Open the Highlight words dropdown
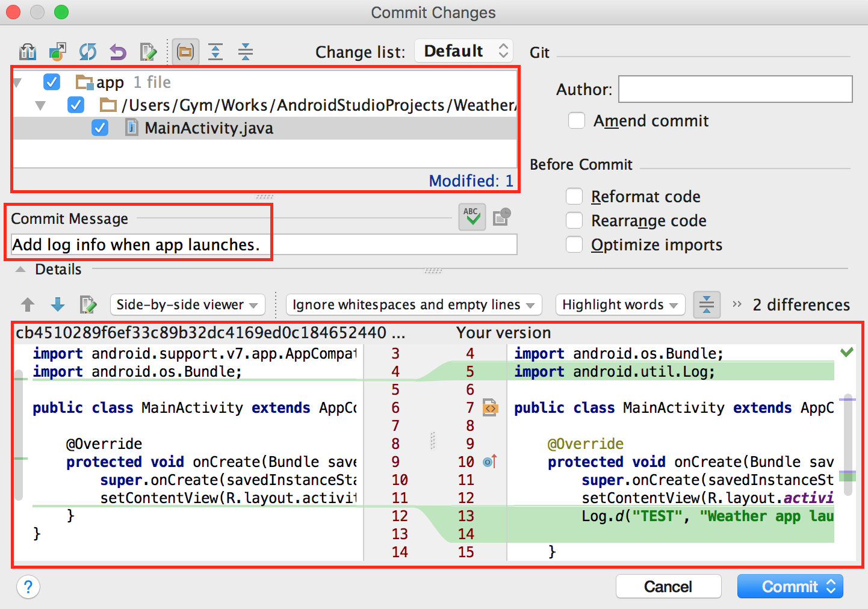This screenshot has width=868, height=609. pyautogui.click(x=620, y=305)
